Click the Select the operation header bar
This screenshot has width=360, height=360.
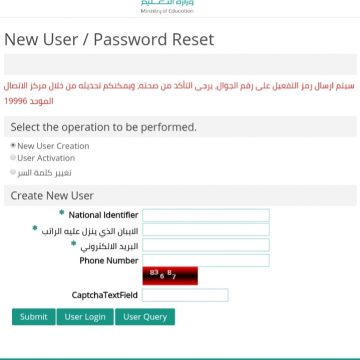click(180, 127)
